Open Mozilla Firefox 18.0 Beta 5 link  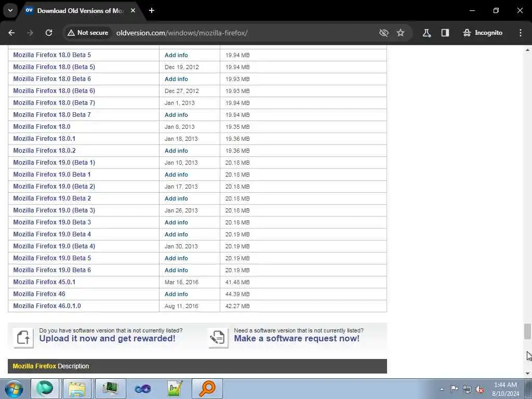[52, 55]
